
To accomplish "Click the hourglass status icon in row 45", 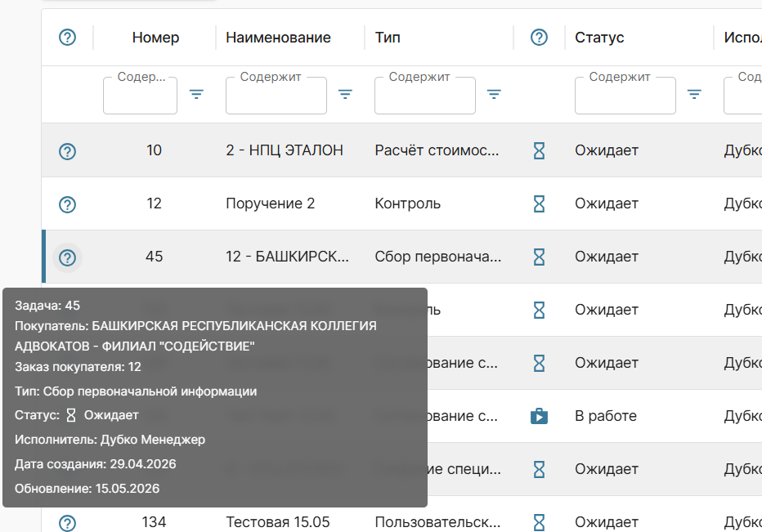I will 539,257.
